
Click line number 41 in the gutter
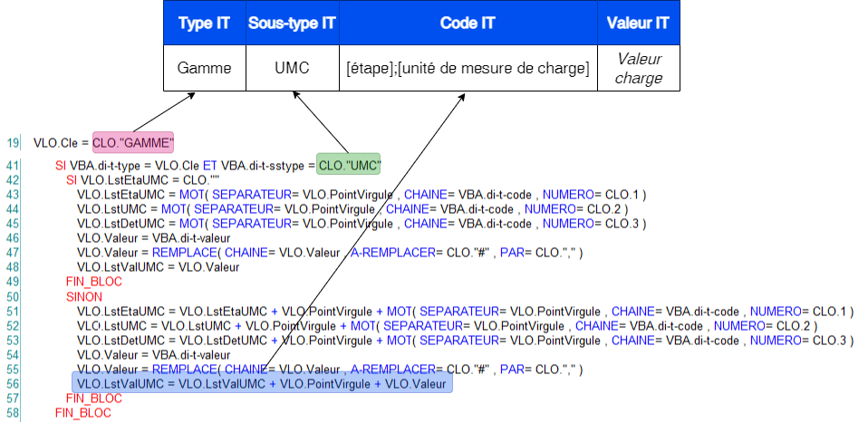point(13,166)
